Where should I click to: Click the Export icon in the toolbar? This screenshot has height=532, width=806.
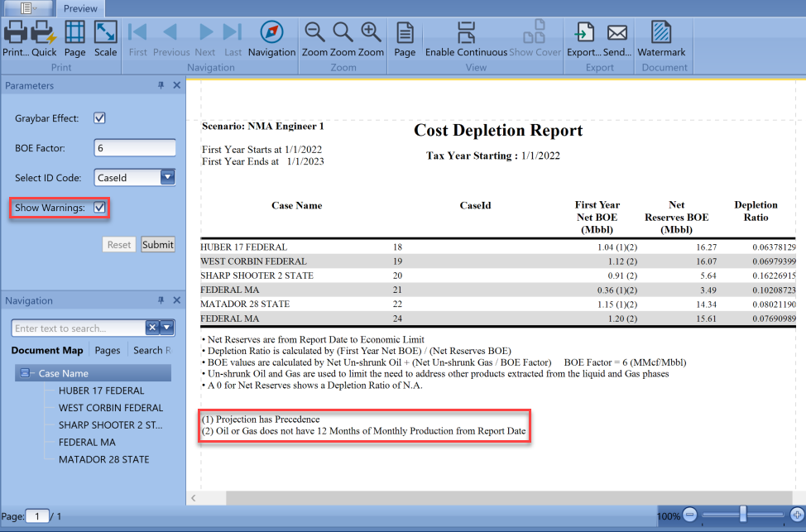point(584,35)
